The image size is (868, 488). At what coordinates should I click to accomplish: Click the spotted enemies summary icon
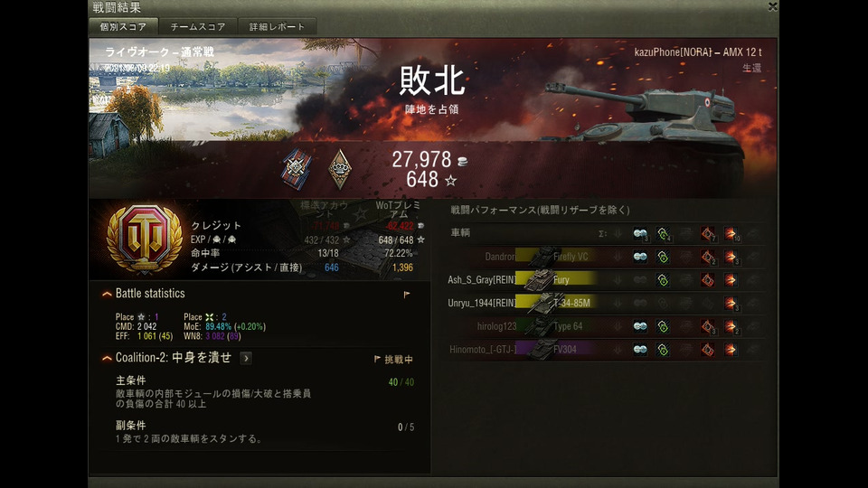640,233
